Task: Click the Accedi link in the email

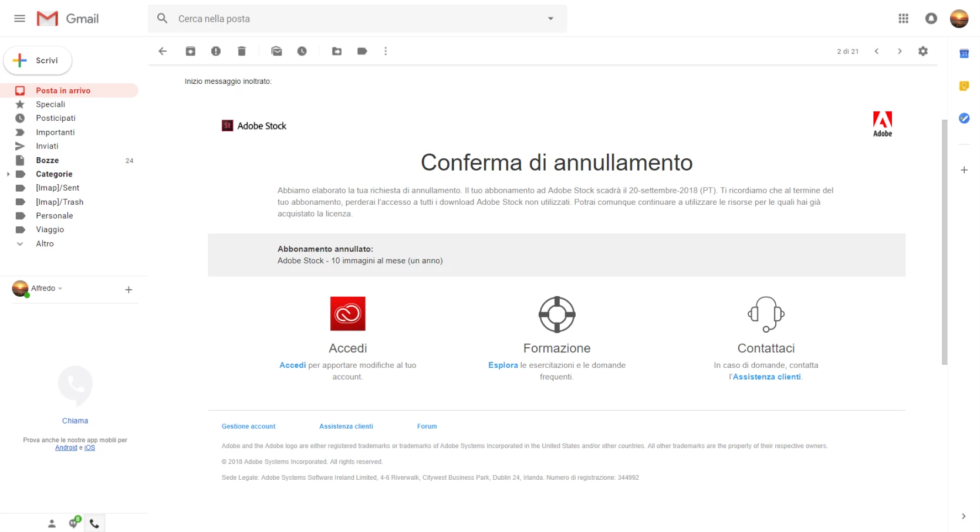Action: click(x=292, y=365)
